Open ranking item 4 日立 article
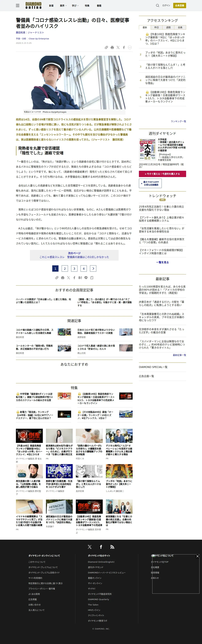The height and width of the screenshot is (644, 202). pyautogui.click(x=165, y=80)
